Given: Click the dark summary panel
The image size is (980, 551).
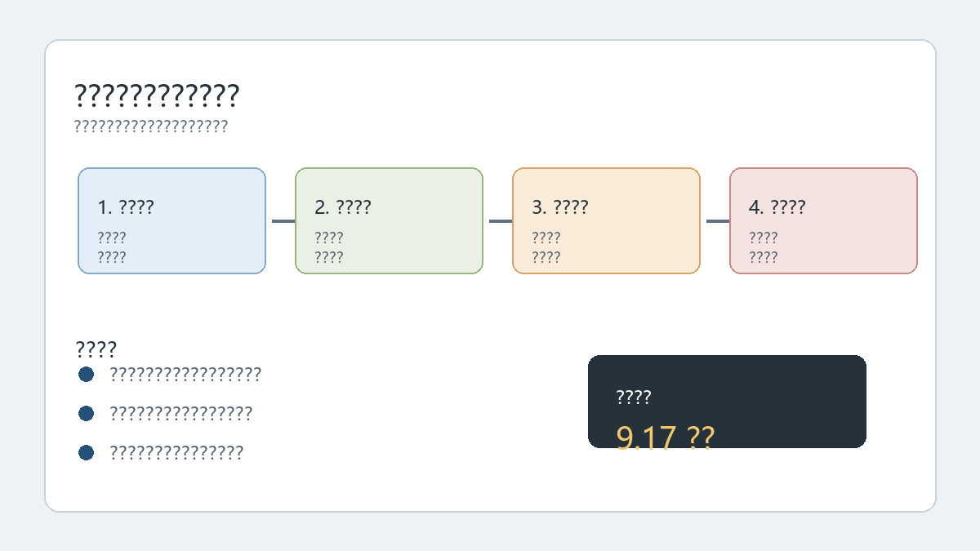Looking at the screenshot, I should 727,401.
